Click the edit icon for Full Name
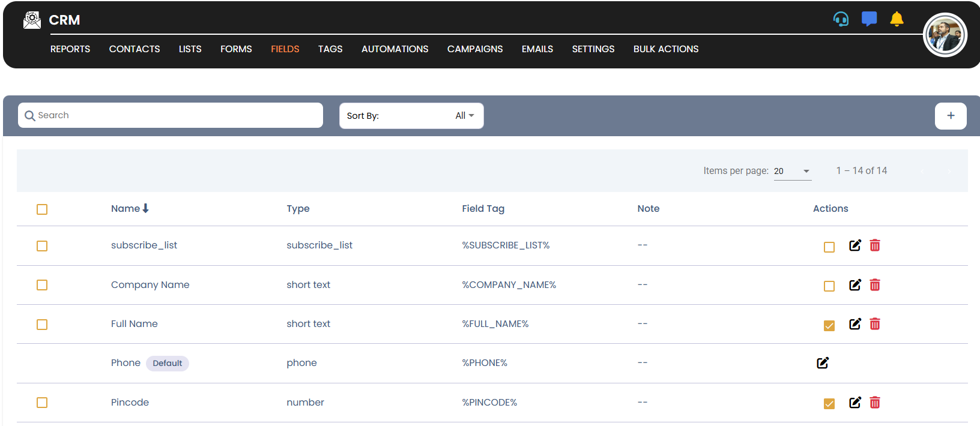This screenshot has height=426, width=980. coord(855,324)
